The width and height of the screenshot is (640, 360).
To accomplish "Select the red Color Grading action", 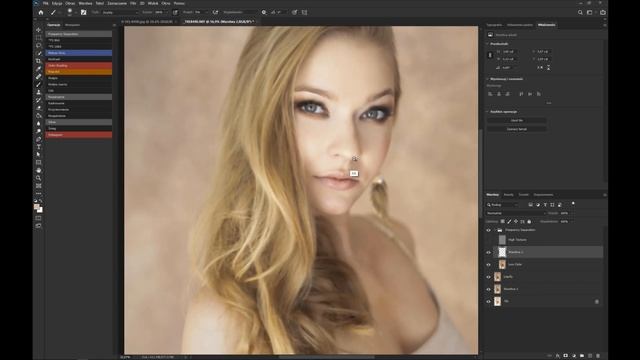I will 79,65.
